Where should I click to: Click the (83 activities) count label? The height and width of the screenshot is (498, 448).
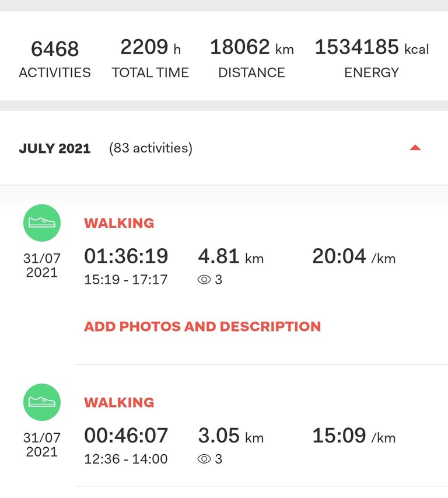(150, 148)
